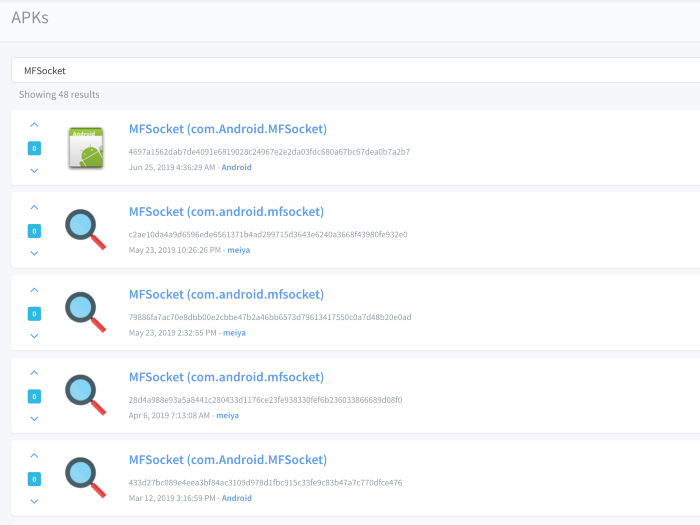Open meiya developer link on May 23 10:26:26 PM APK
700x525 pixels.
click(238, 250)
